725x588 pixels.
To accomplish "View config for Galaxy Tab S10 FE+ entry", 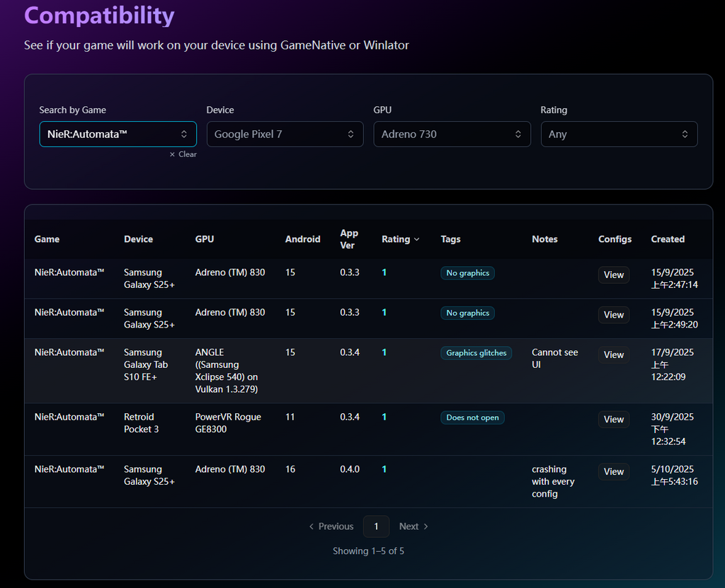I will pyautogui.click(x=613, y=354).
